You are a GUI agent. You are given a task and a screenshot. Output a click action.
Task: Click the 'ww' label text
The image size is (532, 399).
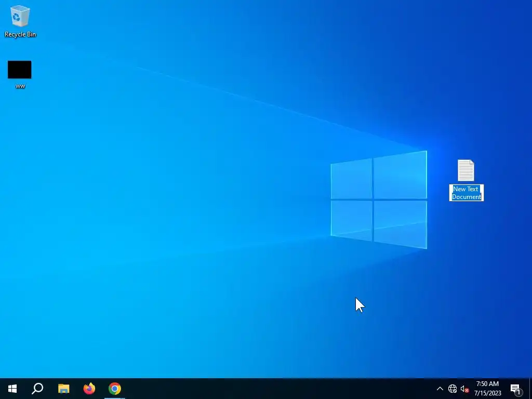point(20,86)
